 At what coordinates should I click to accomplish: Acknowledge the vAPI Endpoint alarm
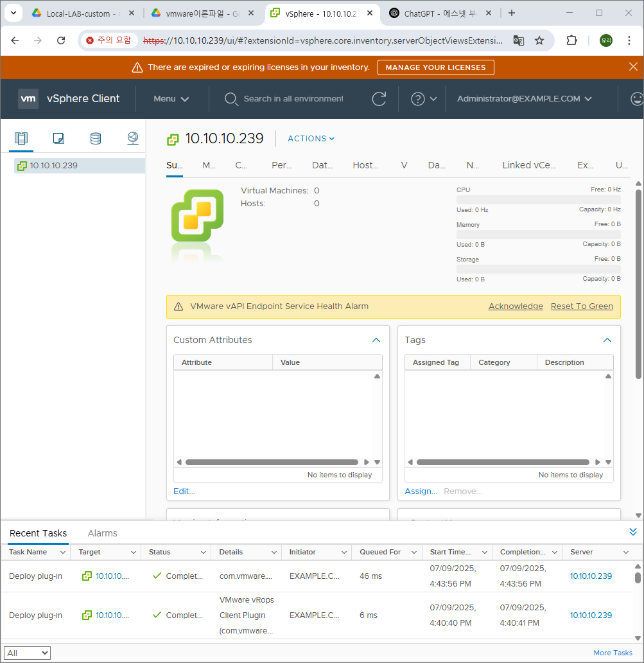click(516, 306)
